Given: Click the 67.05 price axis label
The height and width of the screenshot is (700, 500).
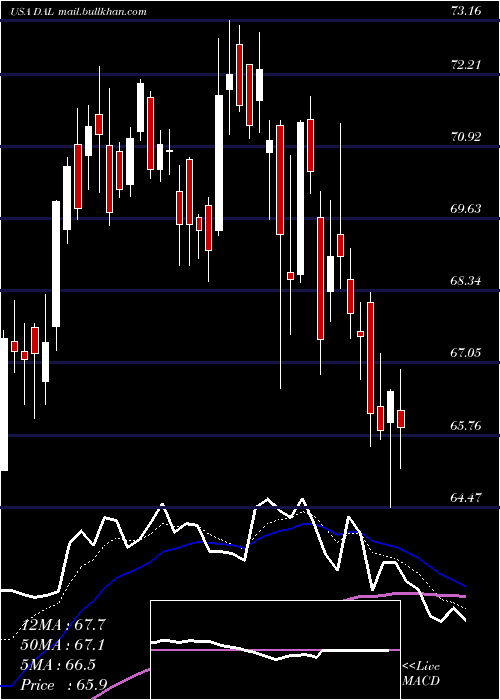Looking at the screenshot, I should pyautogui.click(x=466, y=353).
